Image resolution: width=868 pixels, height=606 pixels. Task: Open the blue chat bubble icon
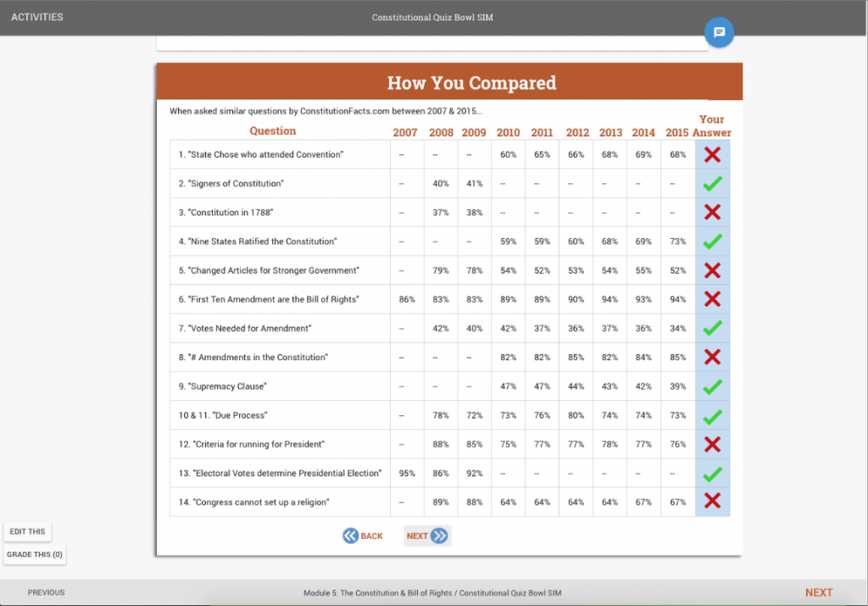719,32
